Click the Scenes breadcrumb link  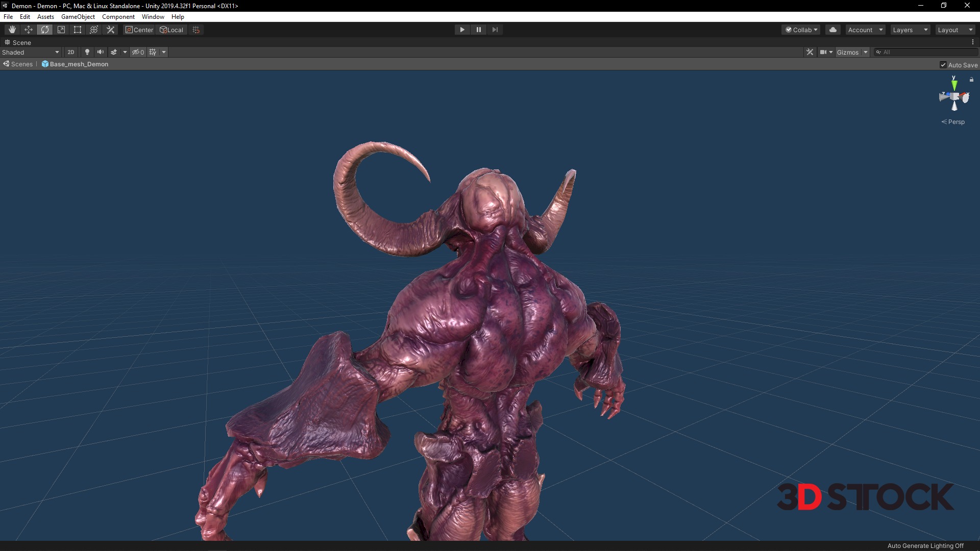[21, 64]
